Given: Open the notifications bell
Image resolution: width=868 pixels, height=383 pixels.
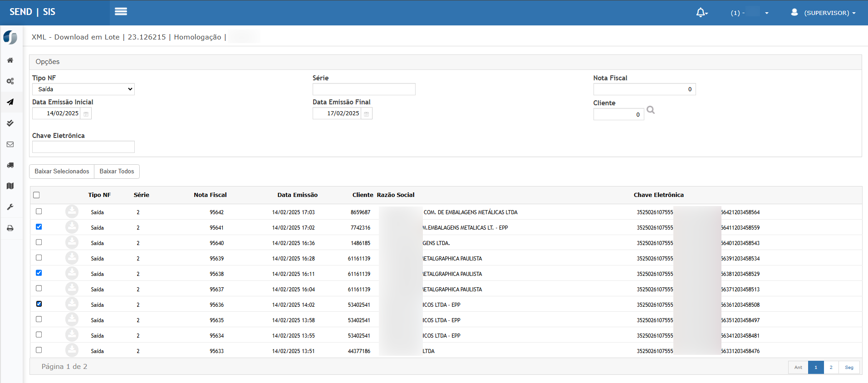Looking at the screenshot, I should 701,13.
